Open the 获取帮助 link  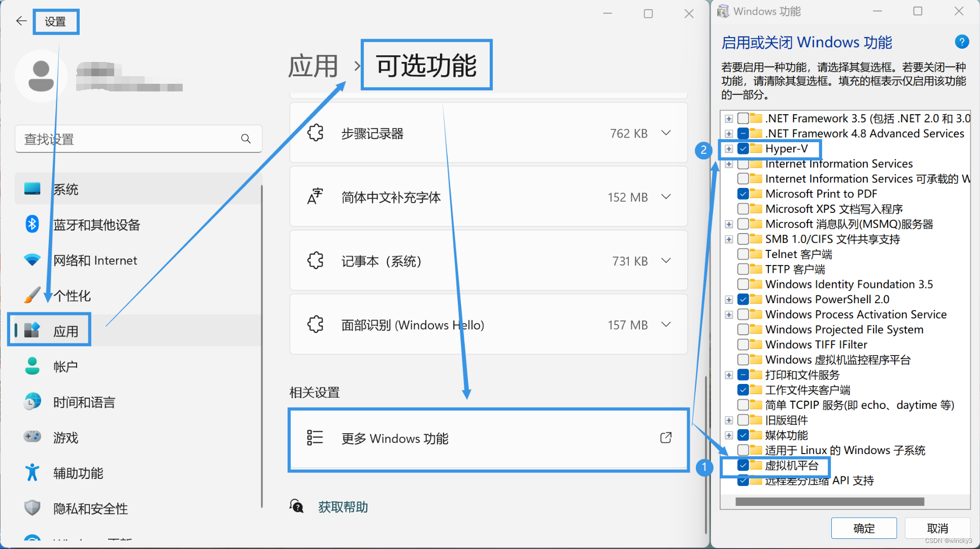(x=343, y=507)
